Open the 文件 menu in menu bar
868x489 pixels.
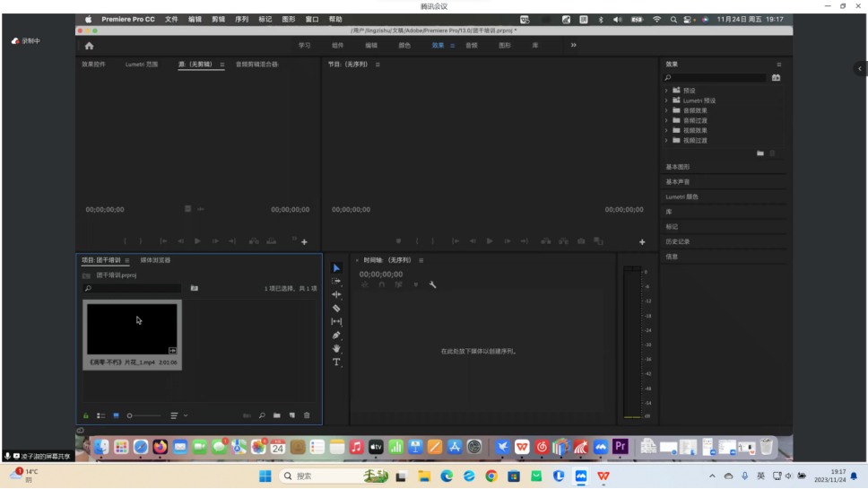[171, 20]
